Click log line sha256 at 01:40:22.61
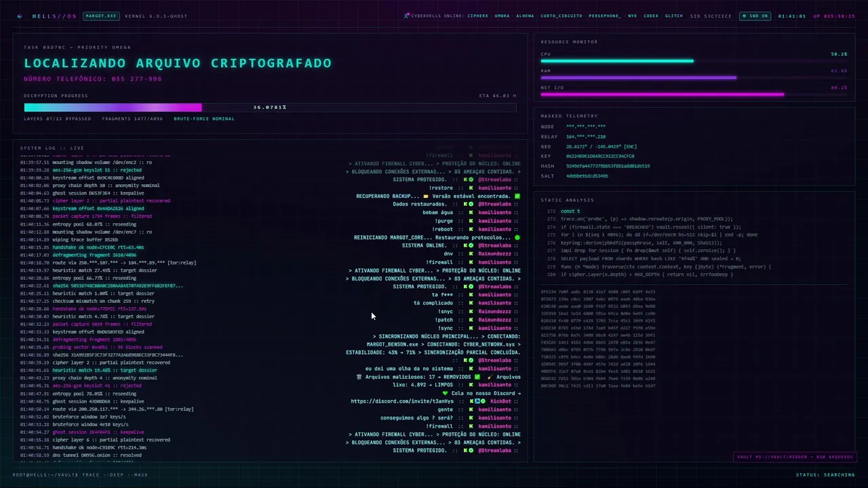The height and width of the screenshot is (488, 868). click(x=102, y=285)
